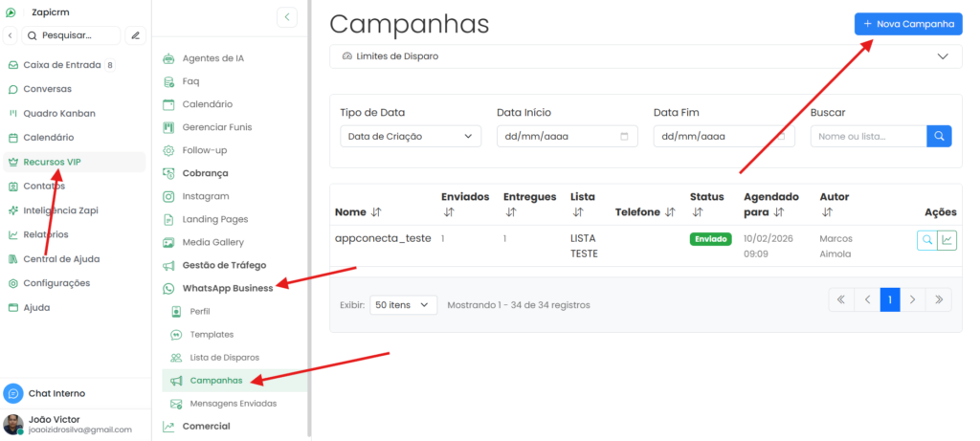Click the pencil compose icon near Pesquisar
980x441 pixels.
coord(136,35)
